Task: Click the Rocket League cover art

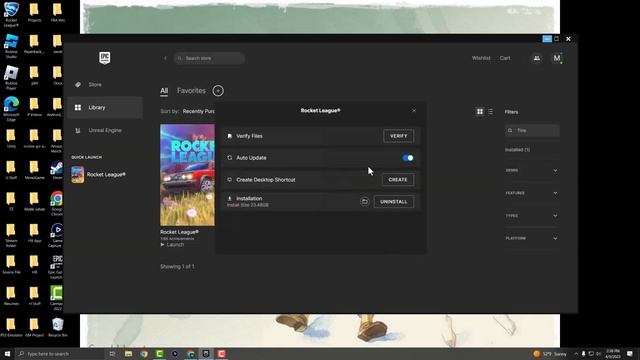Action: 187,175
